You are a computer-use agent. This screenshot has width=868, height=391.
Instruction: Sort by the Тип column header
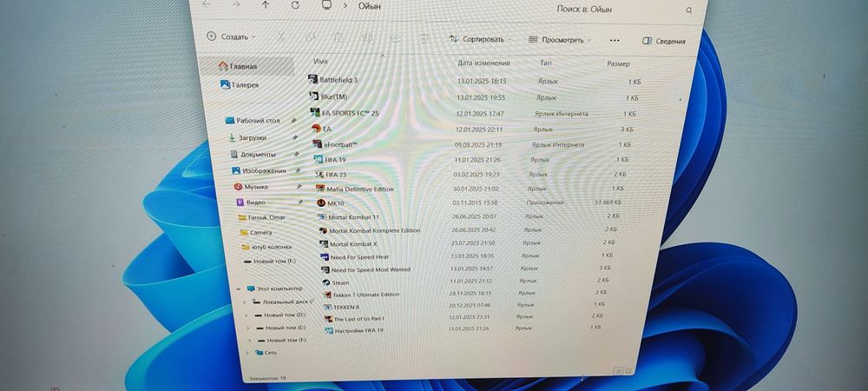coord(546,63)
